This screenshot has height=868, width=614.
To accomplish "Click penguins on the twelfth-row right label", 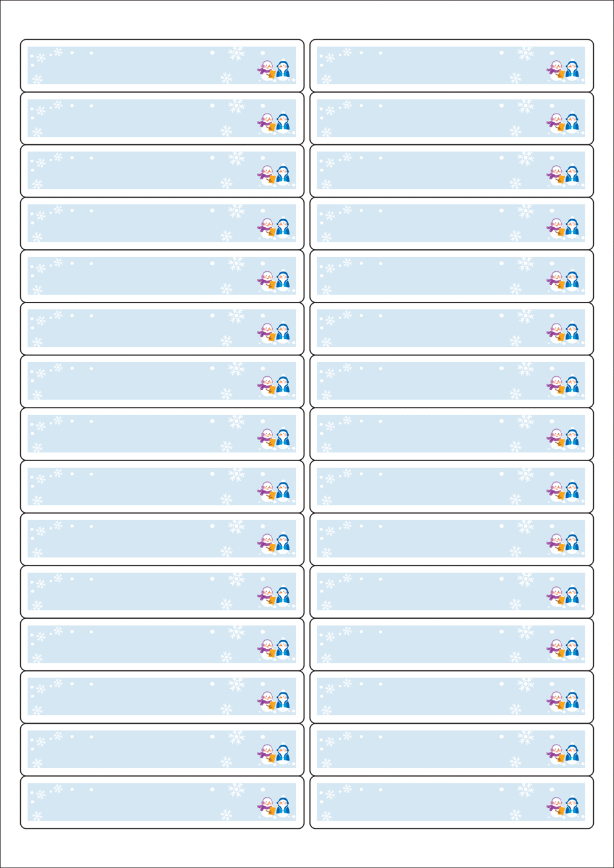I will tap(563, 648).
